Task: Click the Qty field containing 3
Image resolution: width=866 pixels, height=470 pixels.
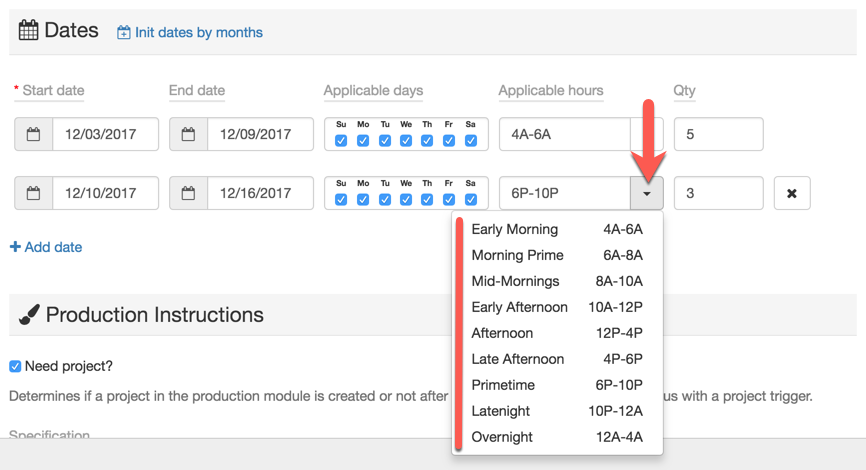Action: click(718, 193)
